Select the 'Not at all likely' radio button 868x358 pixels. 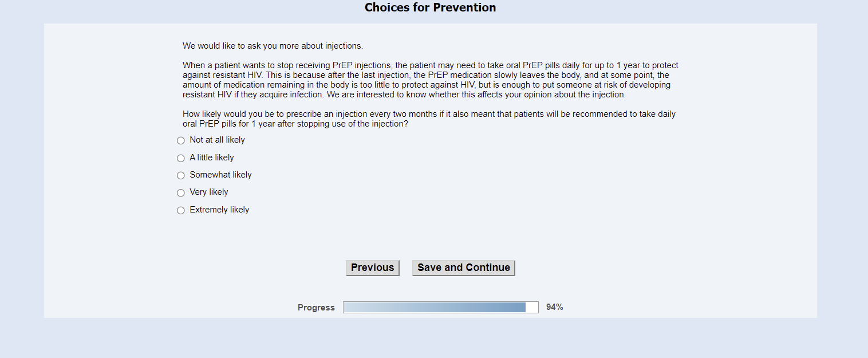click(x=181, y=140)
